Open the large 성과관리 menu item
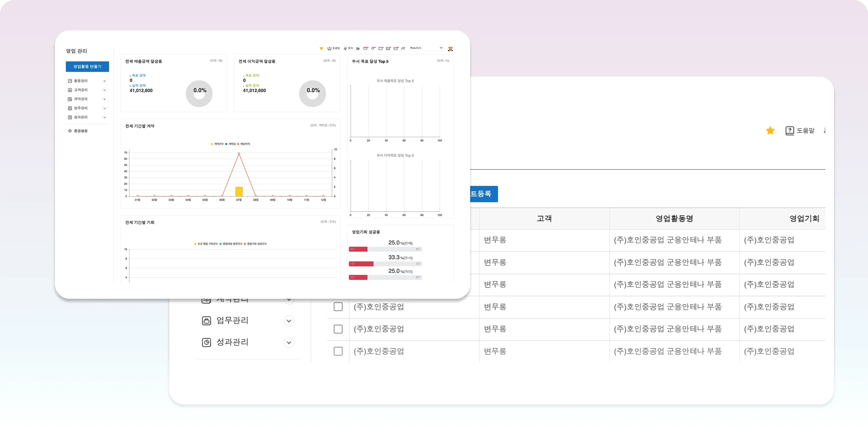The height and width of the screenshot is (434, 868). (x=232, y=342)
